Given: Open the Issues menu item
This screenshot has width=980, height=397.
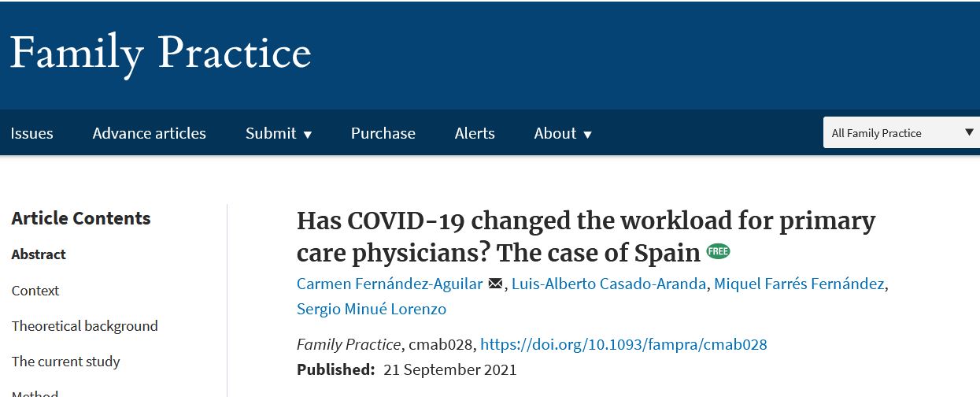Looking at the screenshot, I should 31,133.
